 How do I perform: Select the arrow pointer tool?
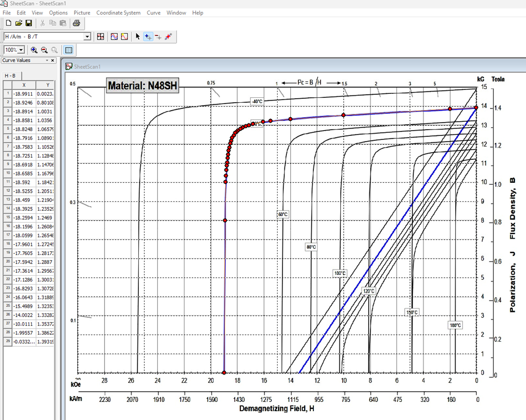(138, 36)
